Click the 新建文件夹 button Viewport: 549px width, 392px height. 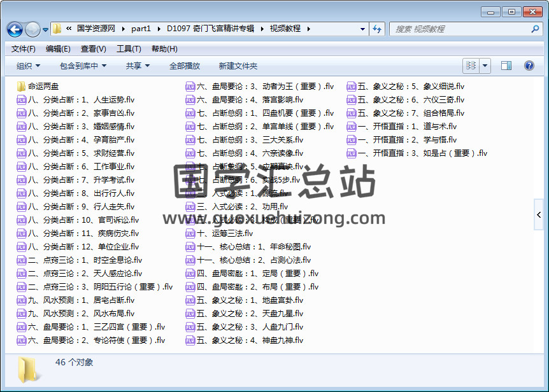(x=238, y=66)
